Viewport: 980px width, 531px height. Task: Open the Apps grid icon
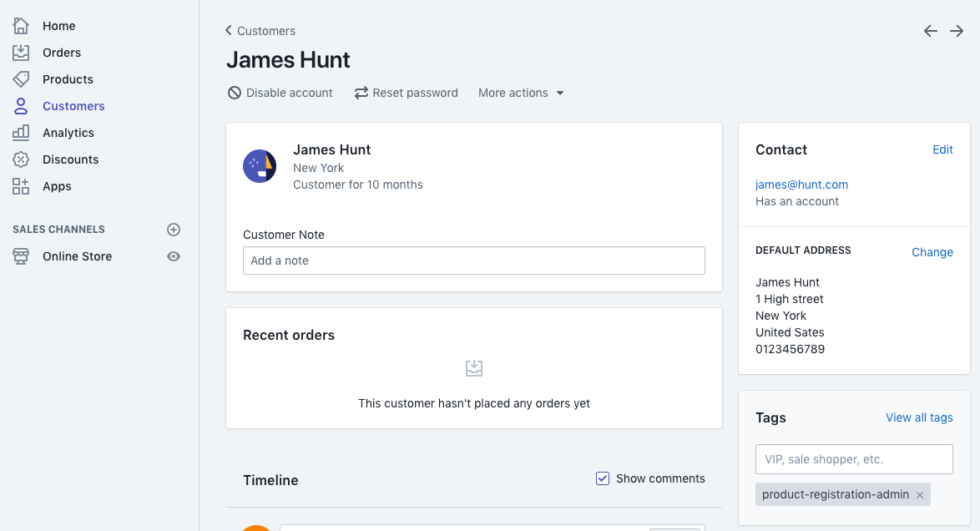pyautogui.click(x=21, y=186)
